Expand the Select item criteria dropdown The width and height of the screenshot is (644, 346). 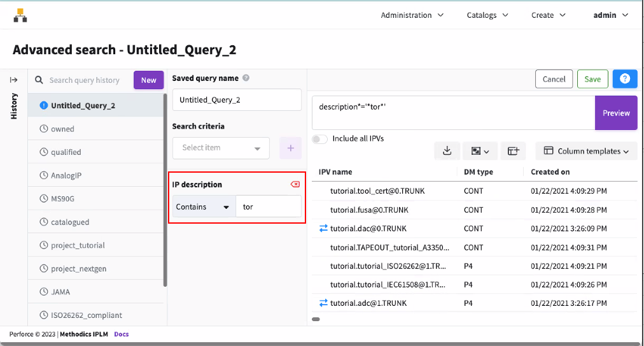point(220,148)
